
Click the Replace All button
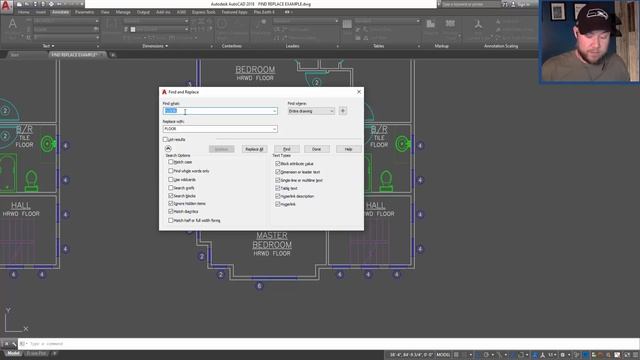coord(254,149)
